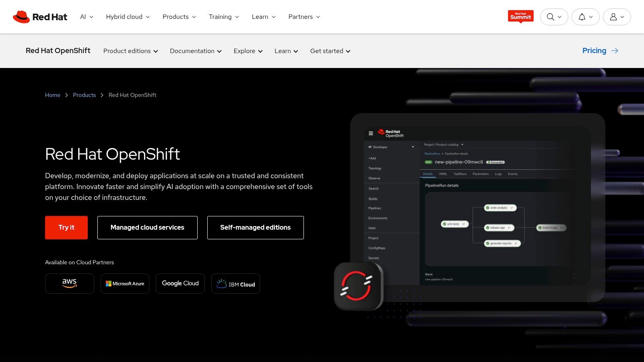
Task: Expand the Training menu
Action: point(224,17)
